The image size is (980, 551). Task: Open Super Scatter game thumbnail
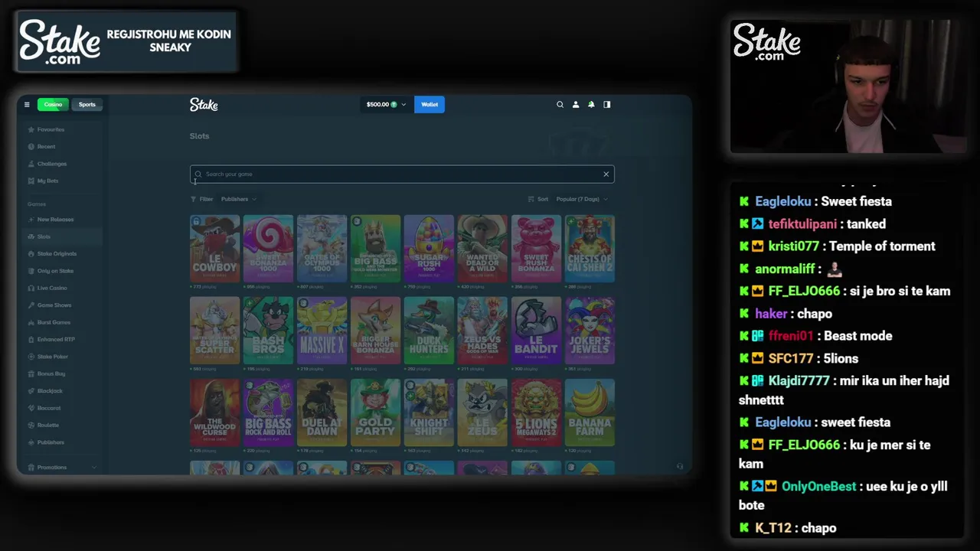pos(214,331)
